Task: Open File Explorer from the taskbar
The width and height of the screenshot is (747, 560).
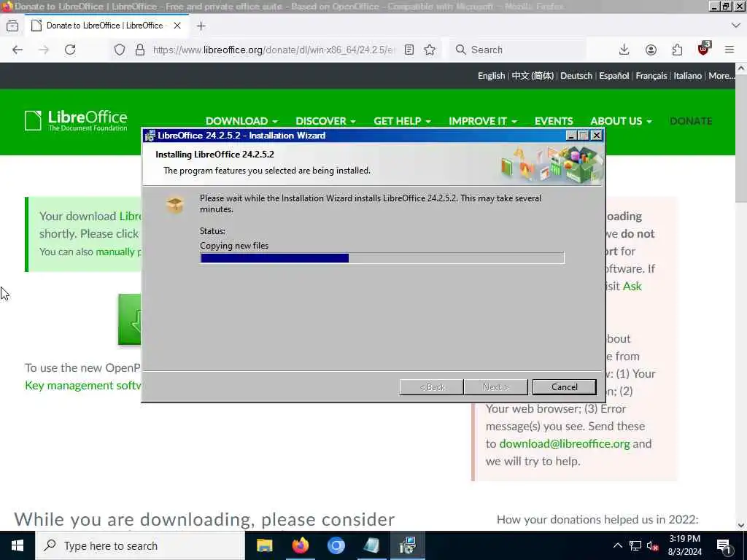Action: [x=264, y=545]
